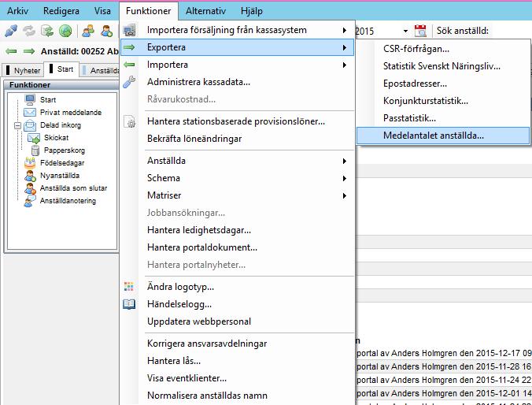Image resolution: width=532 pixels, height=405 pixels.
Task: Close the open Funktioner menu
Action: click(148, 11)
